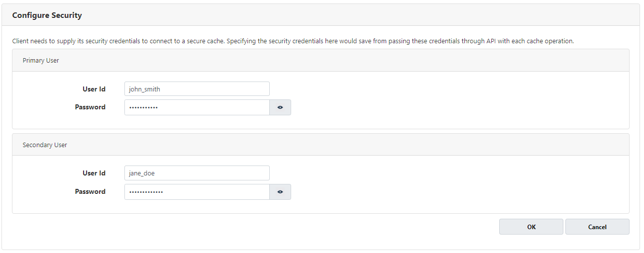Dismiss the dialog with Cancel button
The height and width of the screenshot is (253, 644).
tap(597, 227)
